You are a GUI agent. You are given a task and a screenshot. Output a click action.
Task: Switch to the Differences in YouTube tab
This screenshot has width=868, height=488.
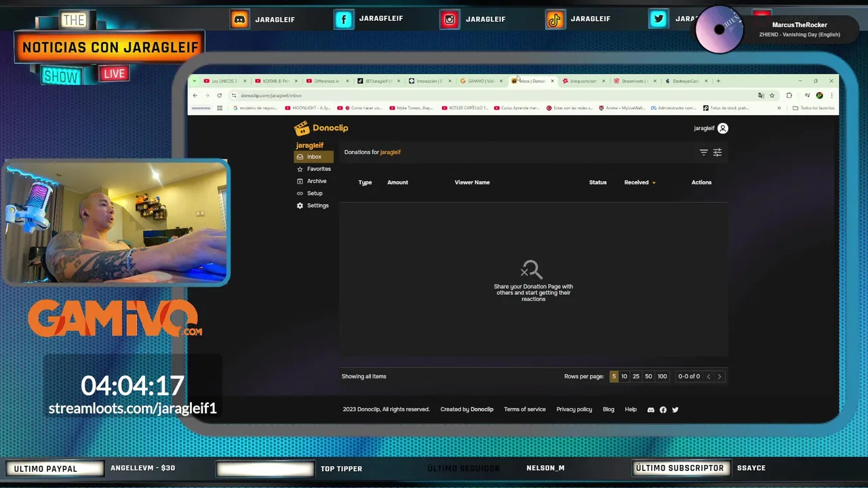[x=326, y=81]
